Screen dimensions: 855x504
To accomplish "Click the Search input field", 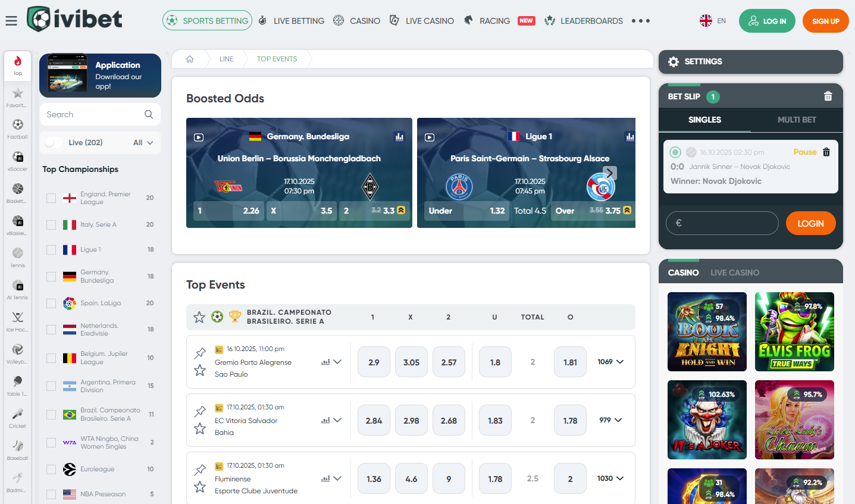I will pyautogui.click(x=92, y=114).
